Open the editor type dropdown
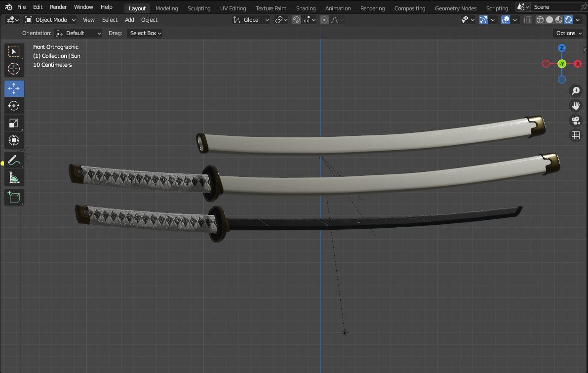Image resolution: width=588 pixels, height=373 pixels. (12, 20)
